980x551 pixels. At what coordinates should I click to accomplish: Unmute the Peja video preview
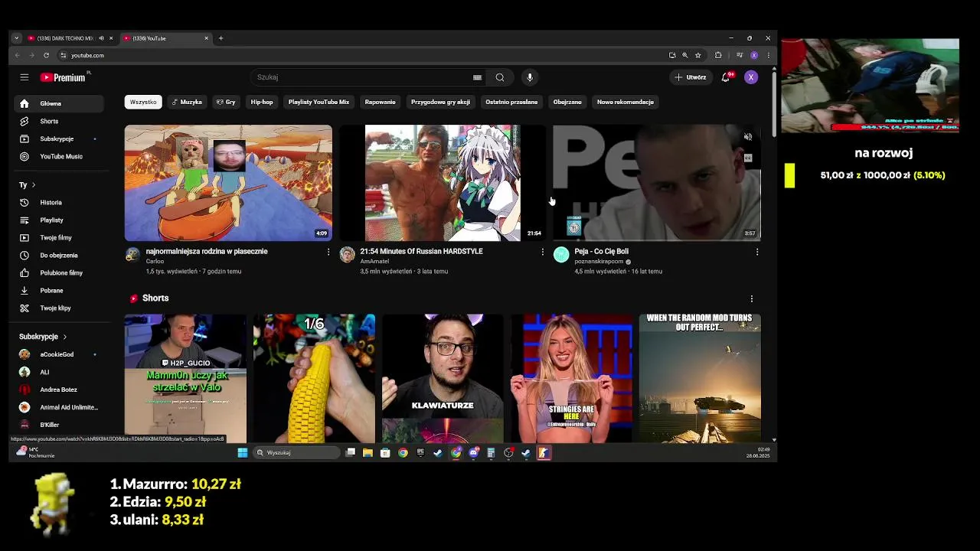pyautogui.click(x=748, y=137)
